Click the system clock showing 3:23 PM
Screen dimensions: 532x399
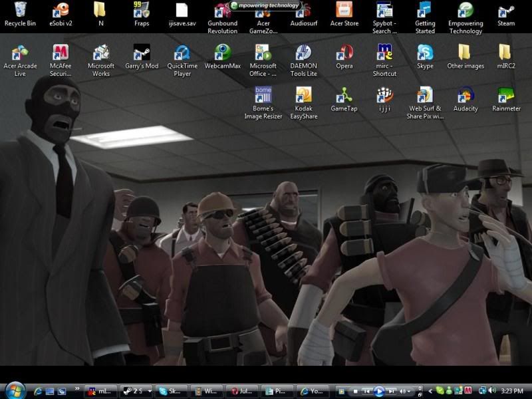point(512,391)
